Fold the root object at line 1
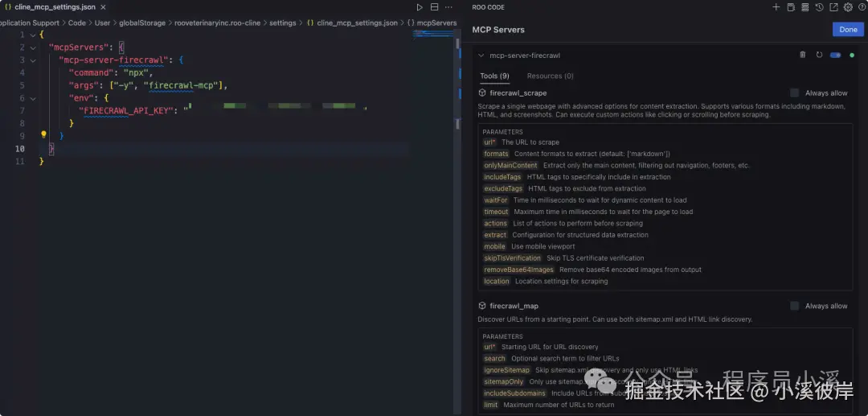868x416 pixels. [x=33, y=35]
